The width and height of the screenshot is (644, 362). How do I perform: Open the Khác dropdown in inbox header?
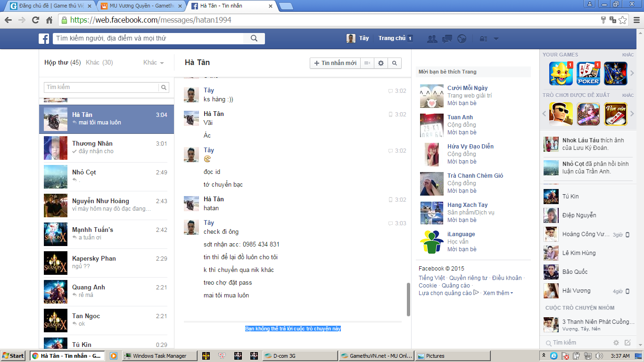tap(153, 63)
